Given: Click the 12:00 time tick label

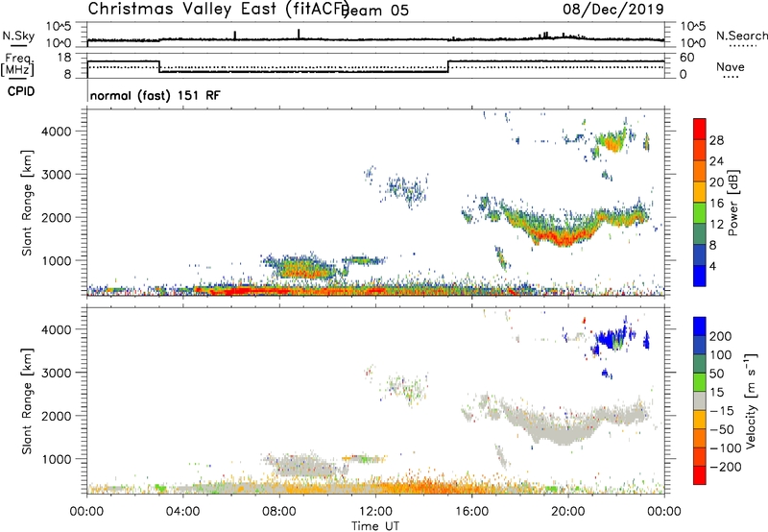Looking at the screenshot, I should pyautogui.click(x=375, y=512).
